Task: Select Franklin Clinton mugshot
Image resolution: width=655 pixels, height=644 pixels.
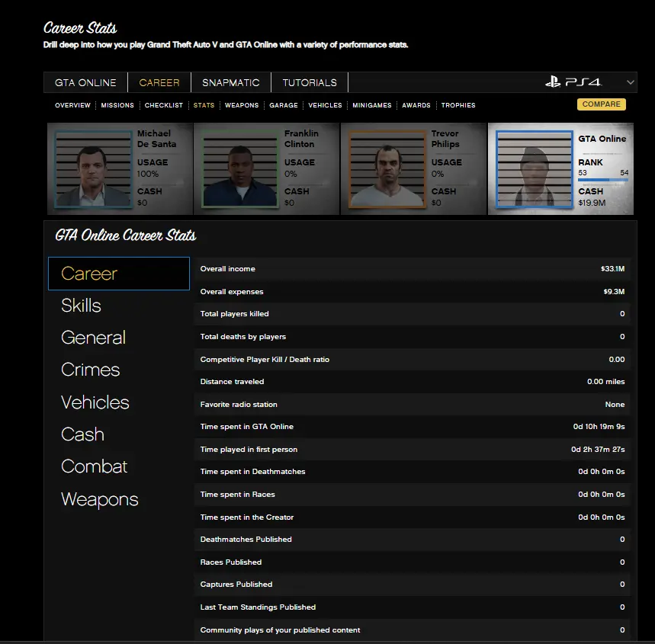Action: pyautogui.click(x=240, y=169)
